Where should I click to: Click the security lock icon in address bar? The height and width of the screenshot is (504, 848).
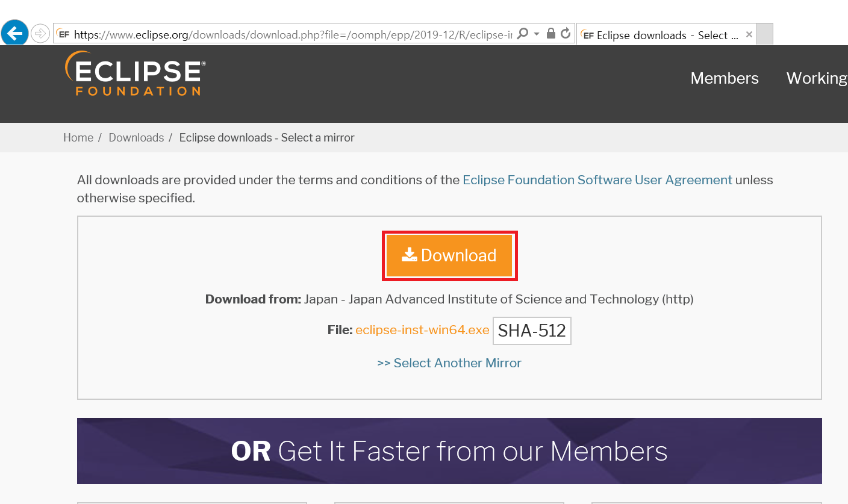click(550, 34)
